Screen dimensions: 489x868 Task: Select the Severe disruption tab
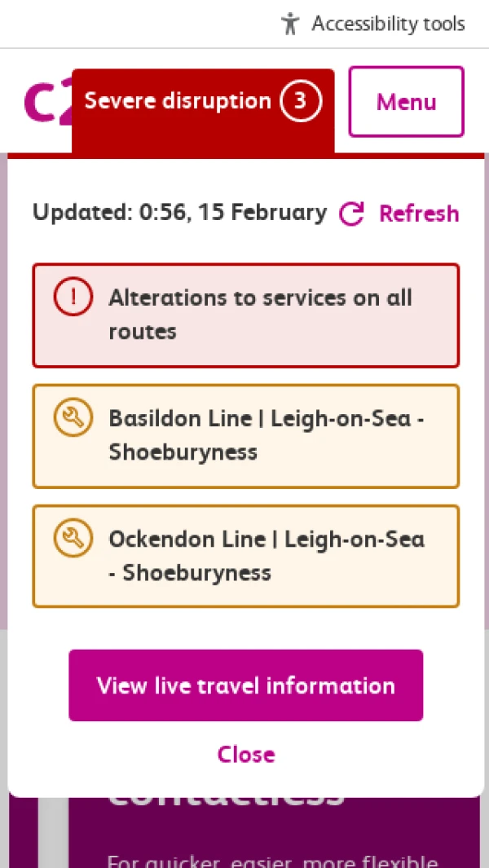178,101
